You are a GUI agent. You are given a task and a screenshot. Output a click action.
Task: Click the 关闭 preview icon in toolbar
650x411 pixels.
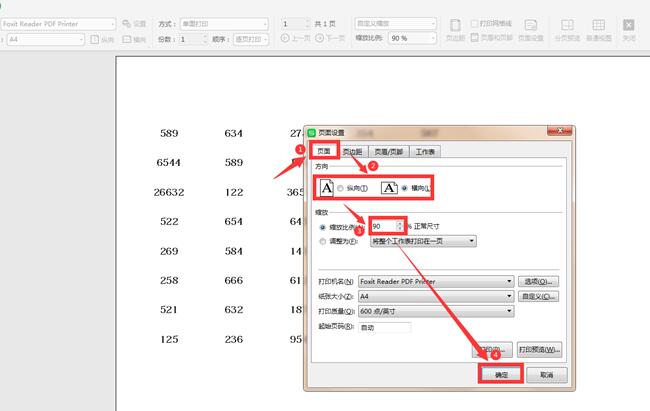coord(628,26)
